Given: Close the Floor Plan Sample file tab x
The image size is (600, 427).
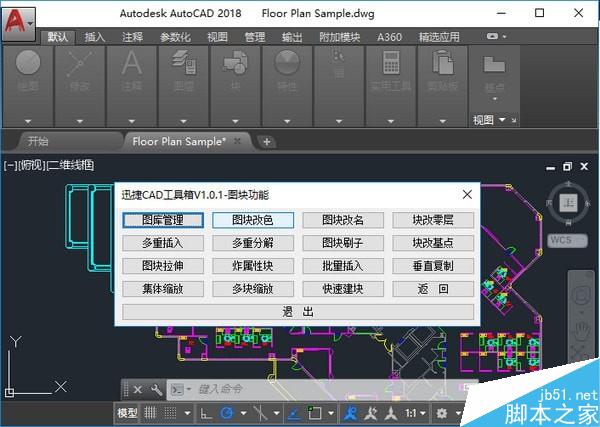Looking at the screenshot, I should click(x=237, y=141).
